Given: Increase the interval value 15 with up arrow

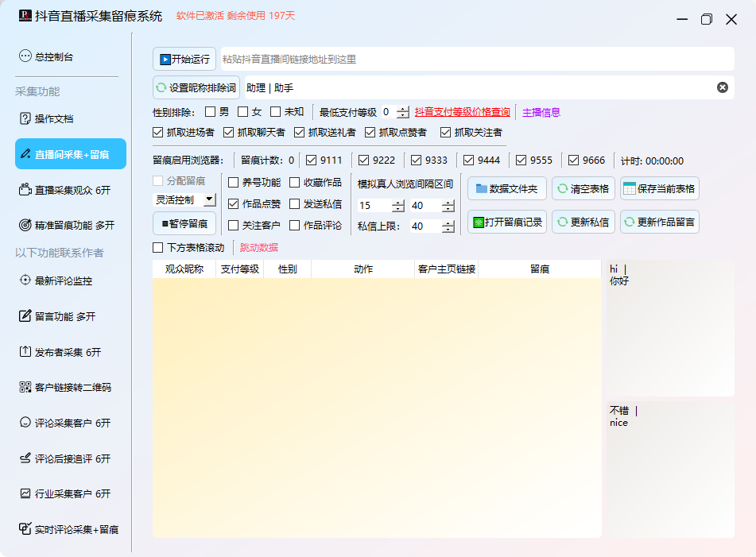Looking at the screenshot, I should click(x=397, y=203).
